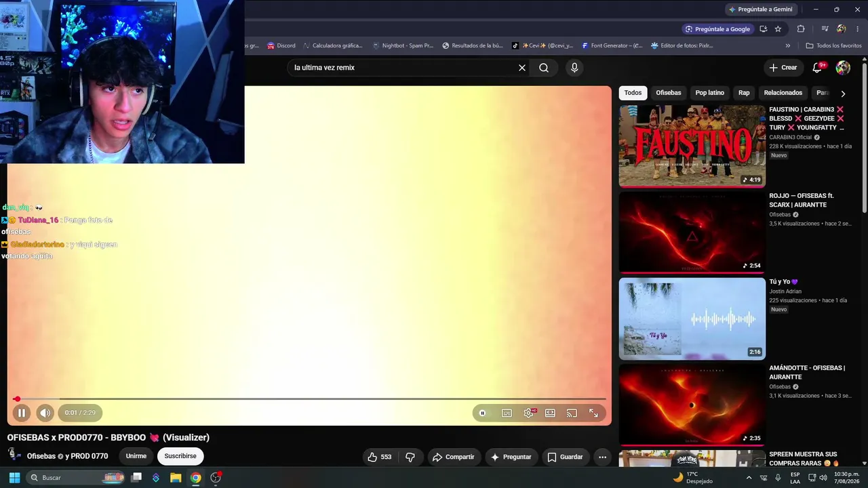Image resolution: width=868 pixels, height=488 pixels.
Task: Share the video via Compartir
Action: click(x=454, y=457)
